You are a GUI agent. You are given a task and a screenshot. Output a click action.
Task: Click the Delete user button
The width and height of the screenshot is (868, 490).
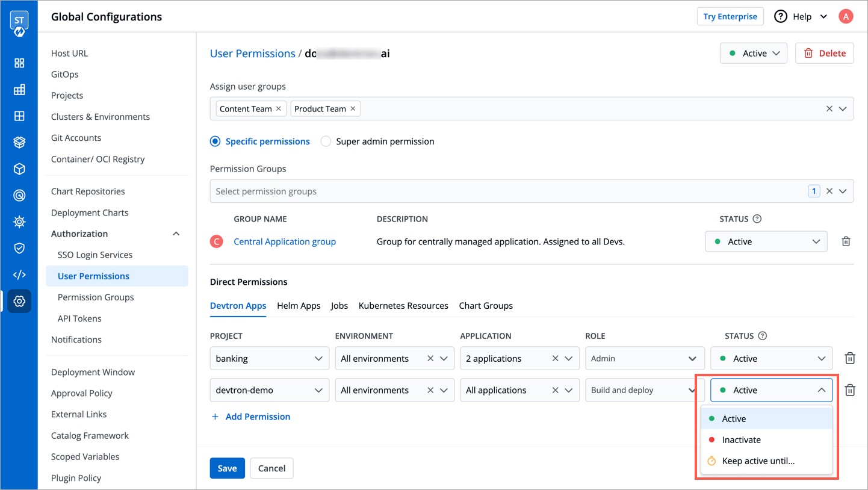click(x=825, y=53)
